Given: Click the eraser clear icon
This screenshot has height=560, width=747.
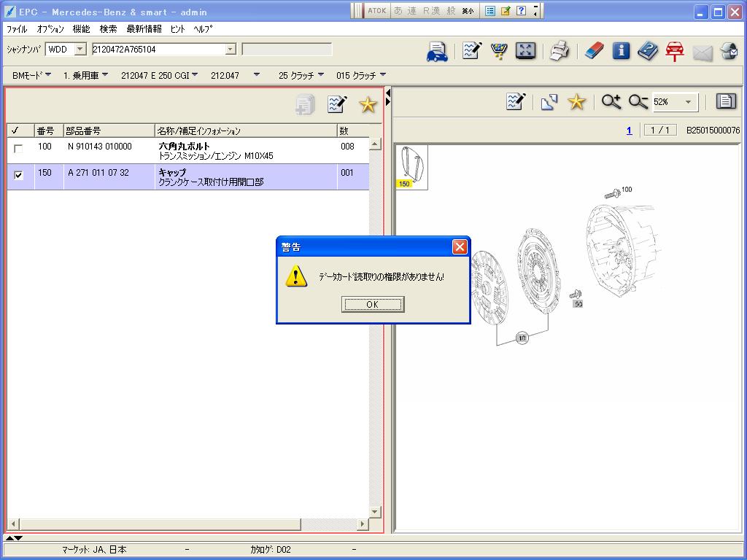Looking at the screenshot, I should tap(593, 50).
